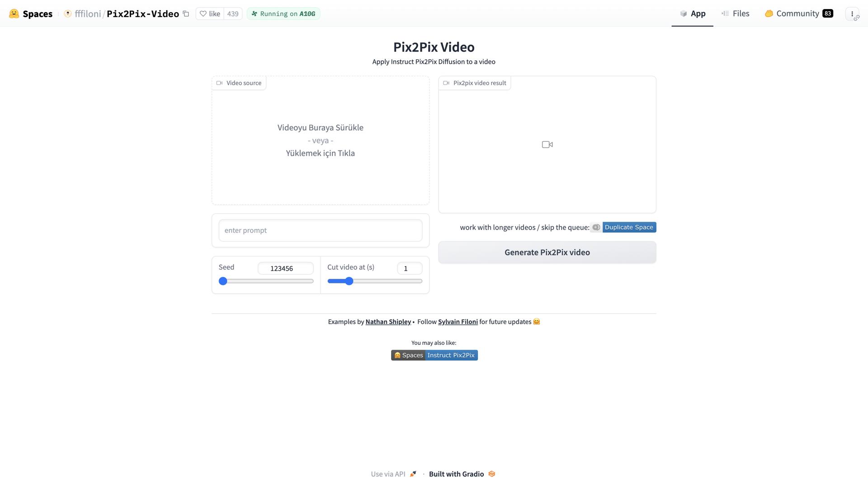
Task: Select the App tab
Action: (693, 14)
